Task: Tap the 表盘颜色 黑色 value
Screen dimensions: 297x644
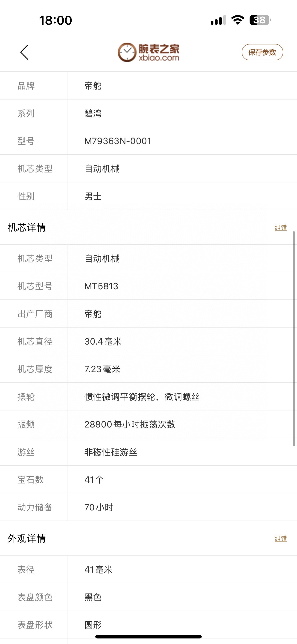Action: pos(93,597)
